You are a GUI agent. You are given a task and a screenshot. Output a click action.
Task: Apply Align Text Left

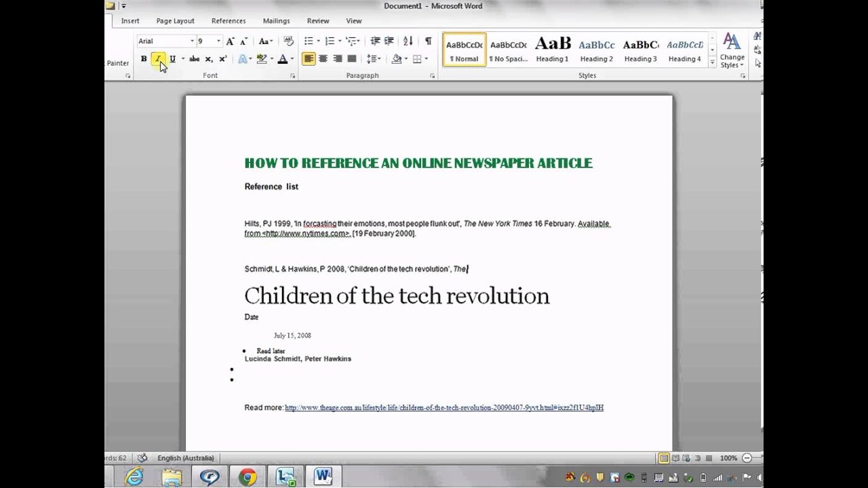[x=309, y=59]
